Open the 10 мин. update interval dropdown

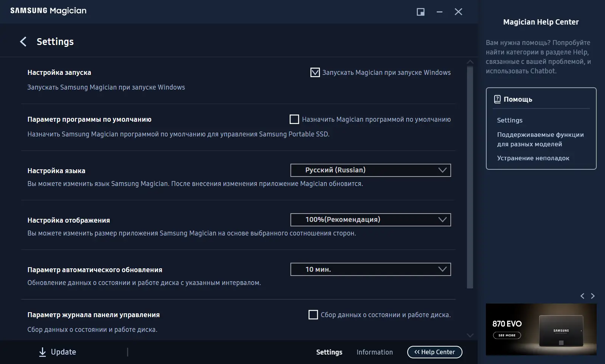pos(371,269)
